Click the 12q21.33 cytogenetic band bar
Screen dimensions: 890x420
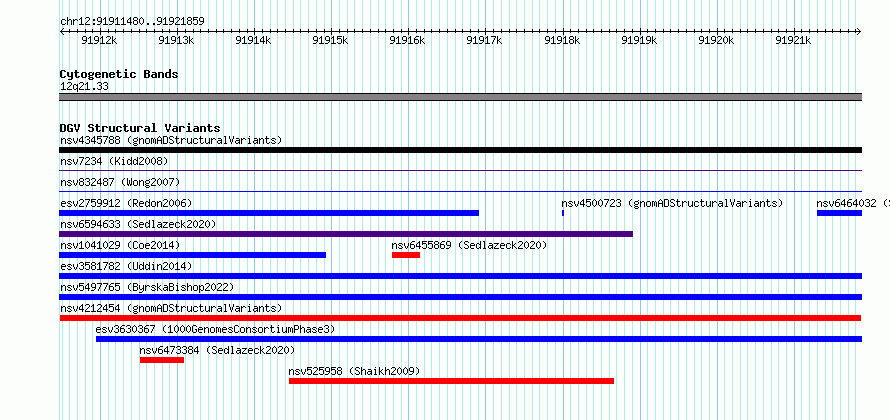pos(460,97)
